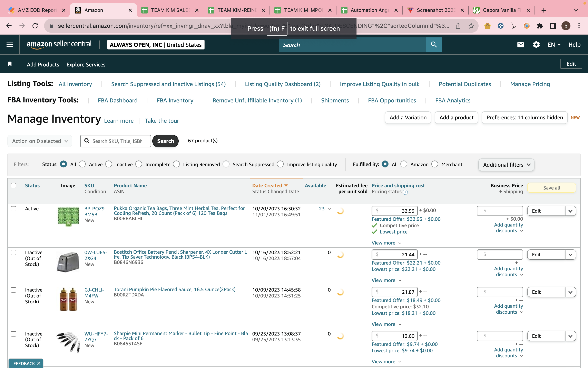Select the Inactive status radio button
Screen dimensions: 588x368
(109, 164)
